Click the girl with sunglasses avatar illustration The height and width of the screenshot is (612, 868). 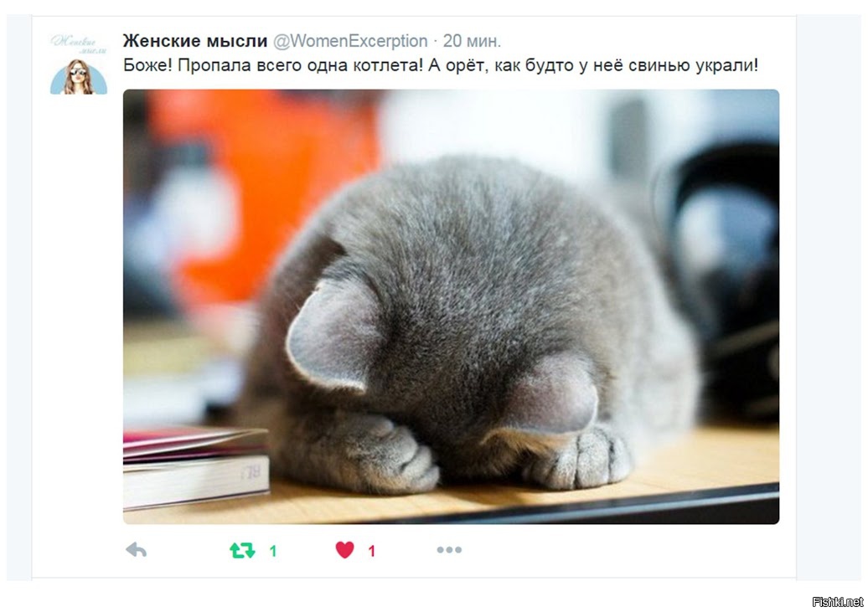79,76
